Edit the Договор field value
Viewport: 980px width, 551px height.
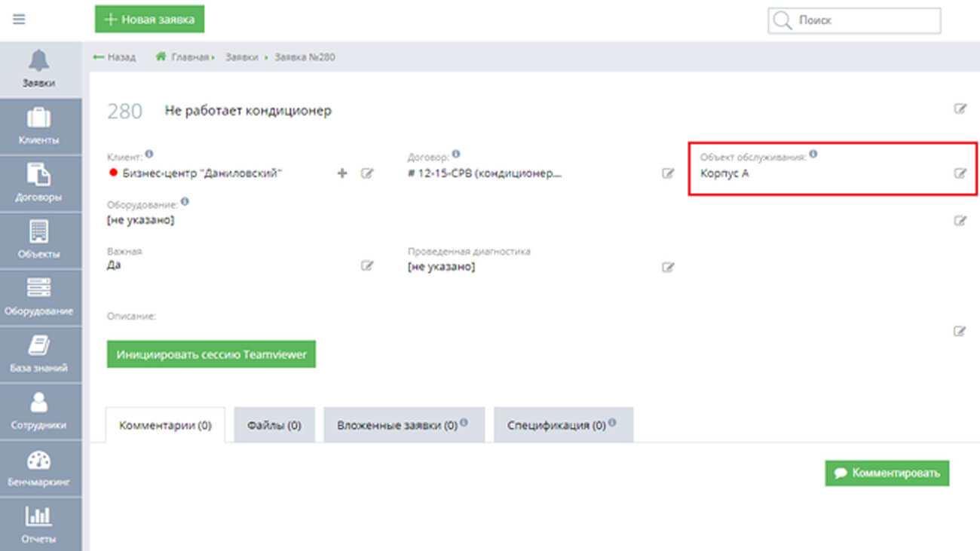(667, 173)
